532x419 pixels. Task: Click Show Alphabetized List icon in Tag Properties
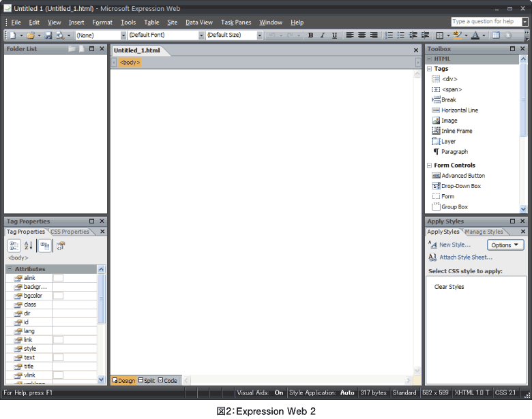(29, 245)
